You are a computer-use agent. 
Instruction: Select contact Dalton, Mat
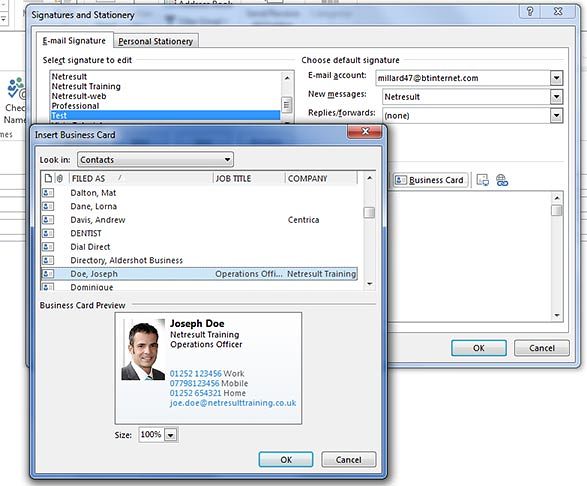[x=199, y=193]
